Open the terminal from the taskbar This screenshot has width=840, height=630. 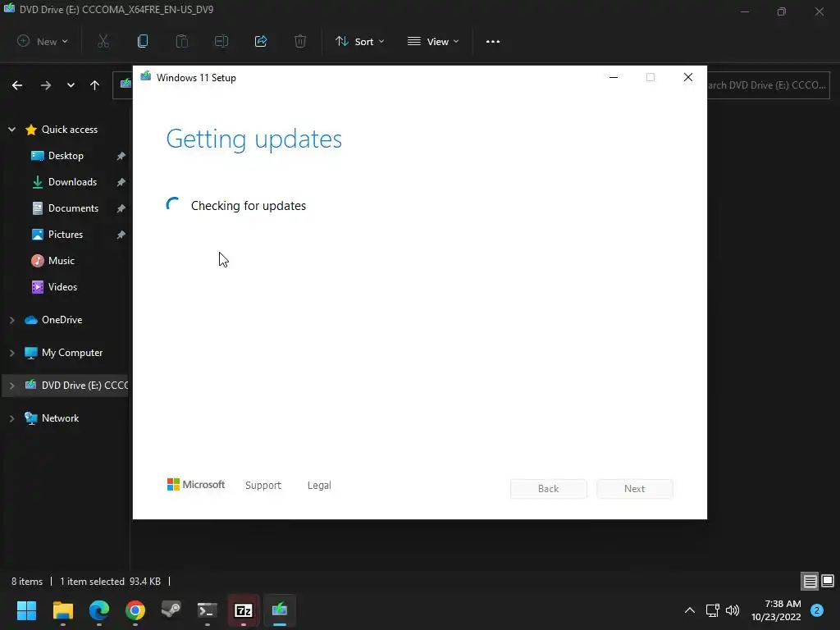[x=208, y=610]
